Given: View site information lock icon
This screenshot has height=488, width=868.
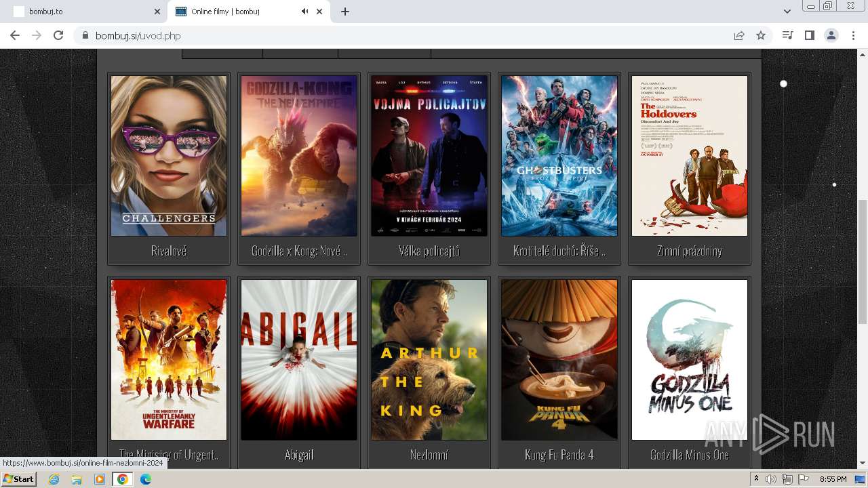Looking at the screenshot, I should pos(85,35).
